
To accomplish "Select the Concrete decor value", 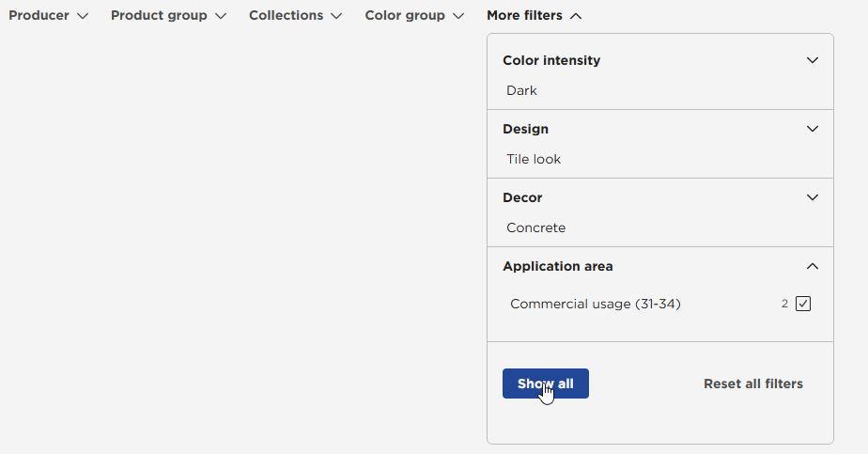I will (535, 227).
